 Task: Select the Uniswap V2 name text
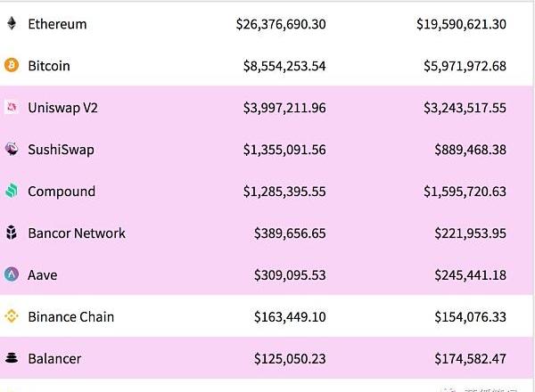click(63, 108)
